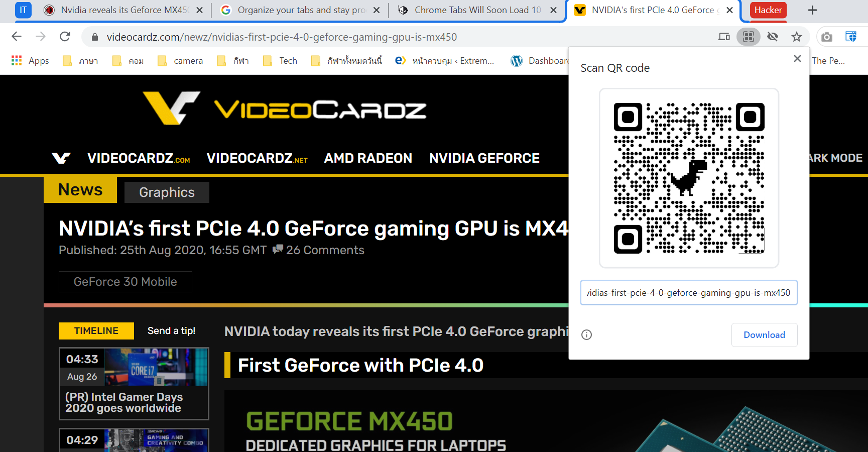Download the QR code image

pyautogui.click(x=764, y=335)
